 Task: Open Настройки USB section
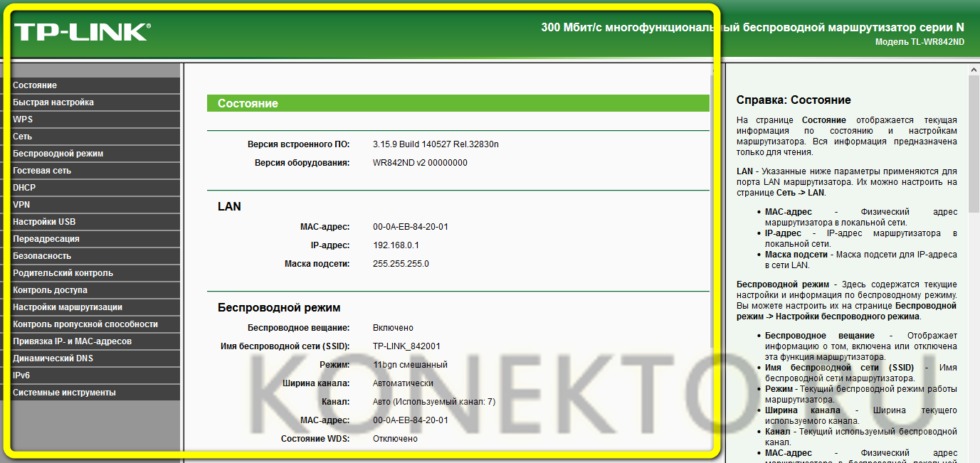pyautogui.click(x=90, y=222)
